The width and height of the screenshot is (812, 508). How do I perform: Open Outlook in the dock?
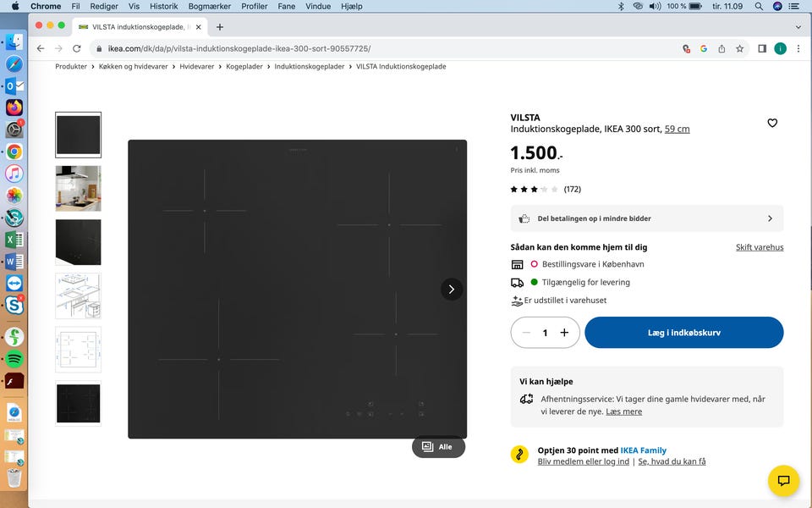pos(14,86)
